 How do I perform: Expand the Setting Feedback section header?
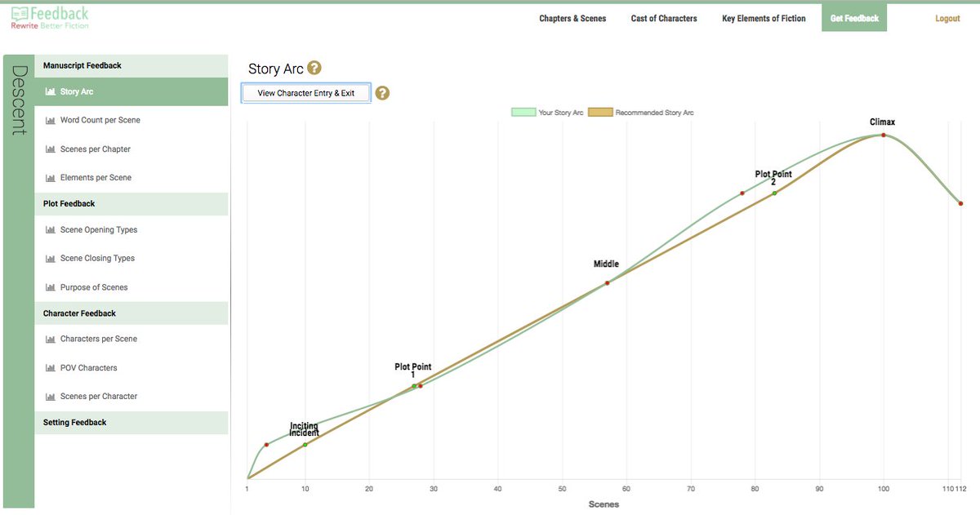pyautogui.click(x=131, y=423)
